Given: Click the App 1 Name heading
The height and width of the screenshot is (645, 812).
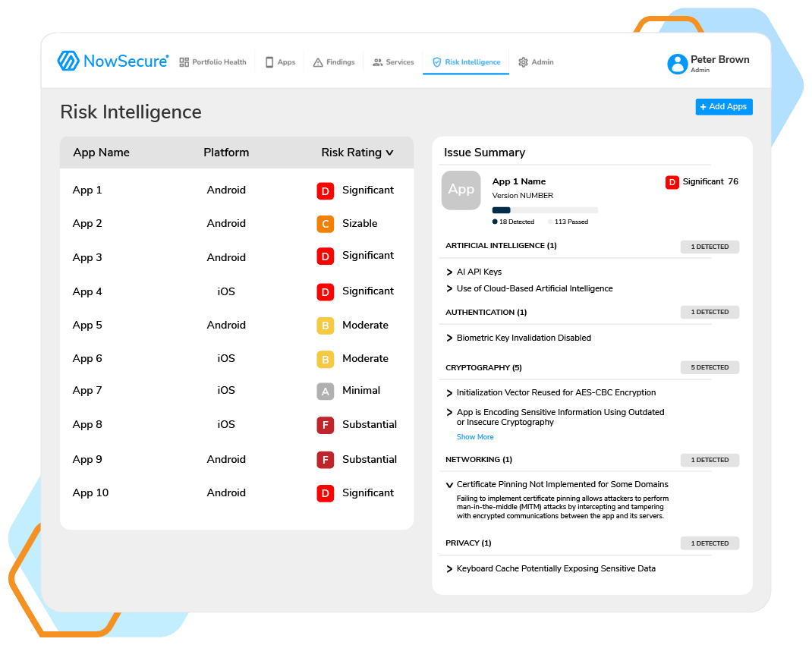Looking at the screenshot, I should (519, 181).
